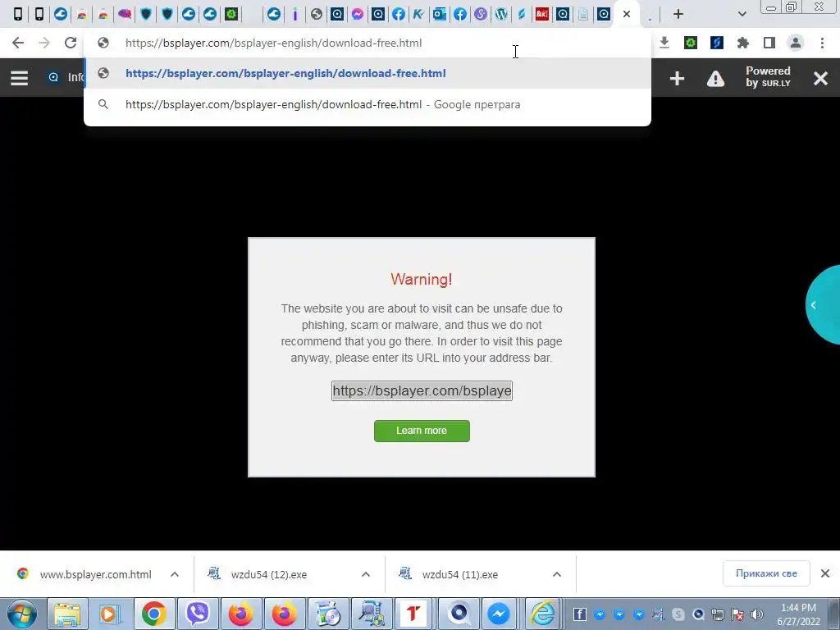This screenshot has height=630, width=840.
Task: Switch to the pink brain icon tab
Action: pos(125,14)
